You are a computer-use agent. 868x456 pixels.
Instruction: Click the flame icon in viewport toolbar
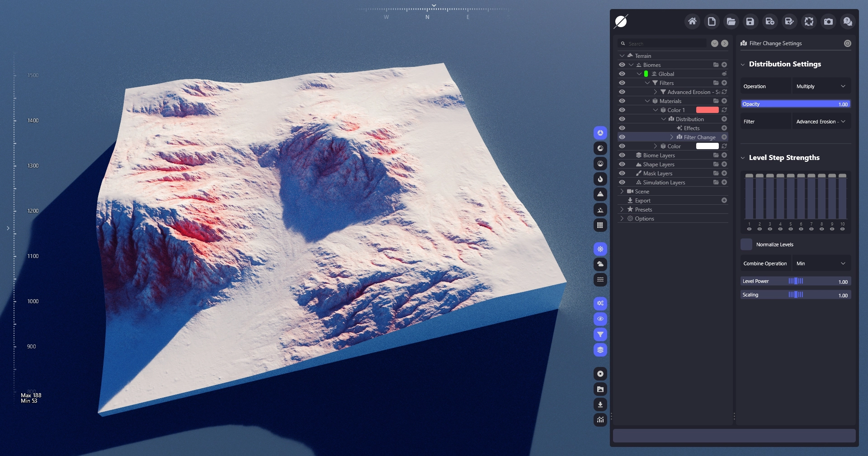pyautogui.click(x=600, y=179)
